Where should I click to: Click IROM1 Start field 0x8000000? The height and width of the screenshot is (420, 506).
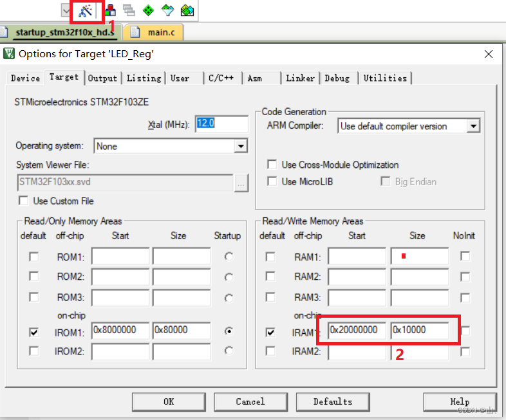pos(120,330)
